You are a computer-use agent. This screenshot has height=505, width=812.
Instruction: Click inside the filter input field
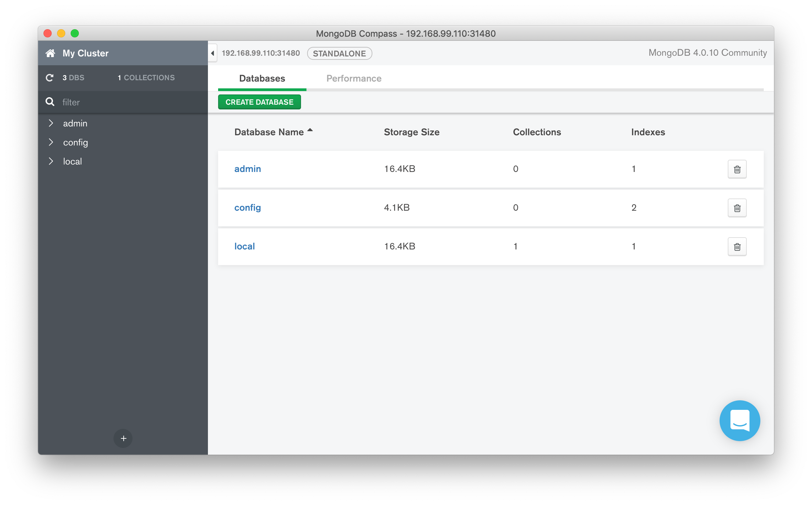tap(102, 102)
